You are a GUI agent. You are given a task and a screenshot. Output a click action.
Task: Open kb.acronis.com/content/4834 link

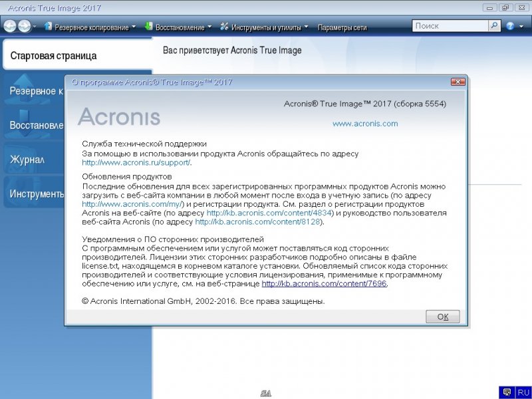click(x=269, y=213)
